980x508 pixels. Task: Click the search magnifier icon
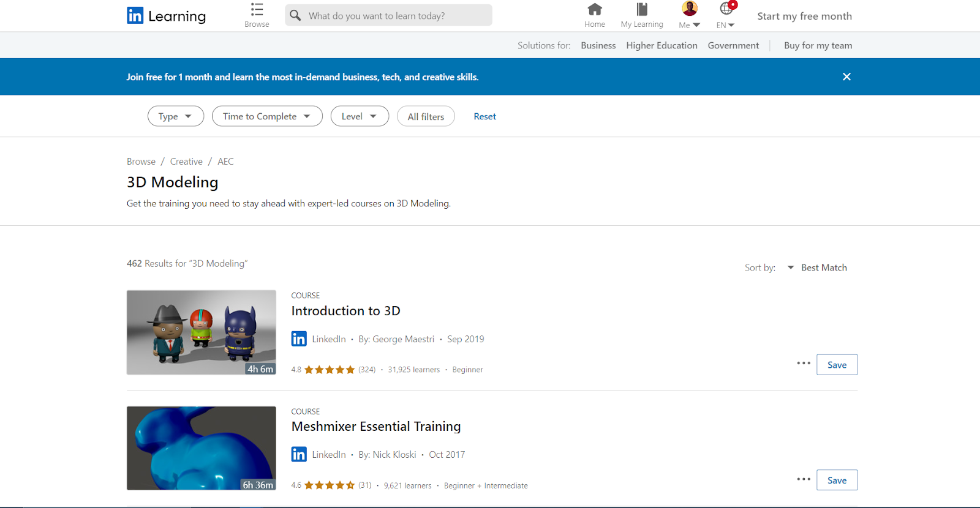coord(295,15)
